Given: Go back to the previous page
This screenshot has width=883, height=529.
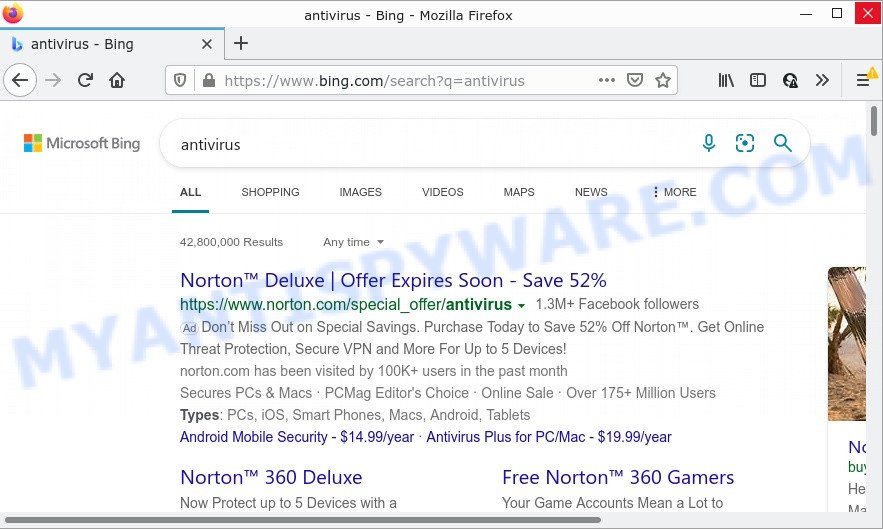Looking at the screenshot, I should point(20,81).
